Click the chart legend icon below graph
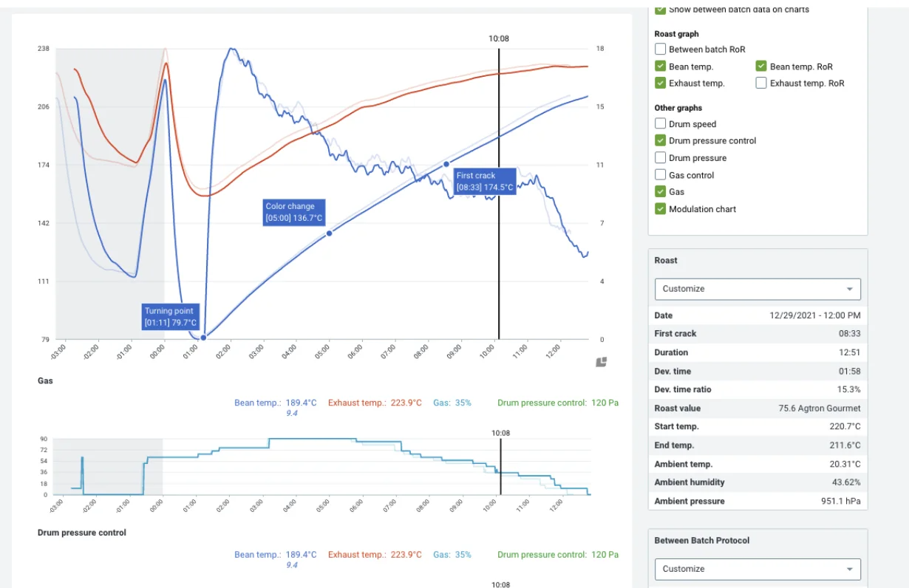This screenshot has height=588, width=909. click(x=601, y=362)
